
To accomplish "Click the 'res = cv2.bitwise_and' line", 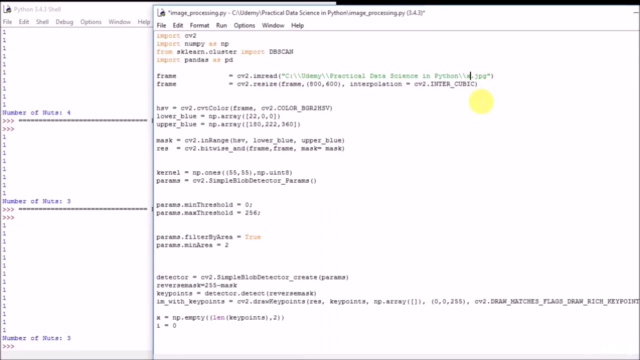I will coord(251,149).
